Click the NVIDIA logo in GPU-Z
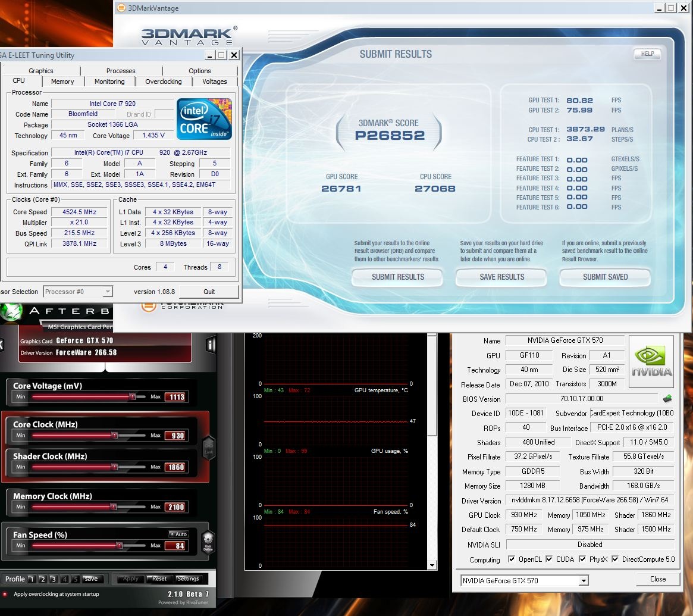The width and height of the screenshot is (693, 616). click(651, 361)
